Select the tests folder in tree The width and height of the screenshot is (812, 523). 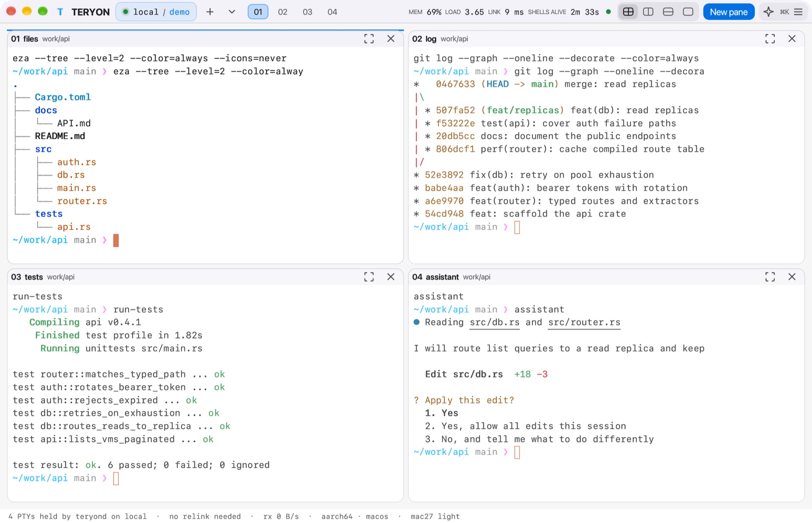click(x=49, y=214)
